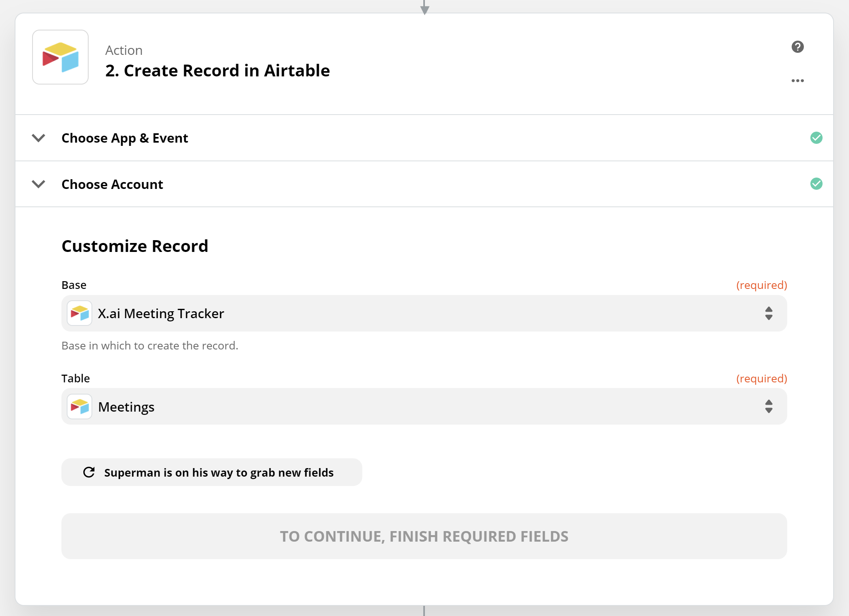
Task: Open the Base dropdown arrows
Action: click(768, 313)
